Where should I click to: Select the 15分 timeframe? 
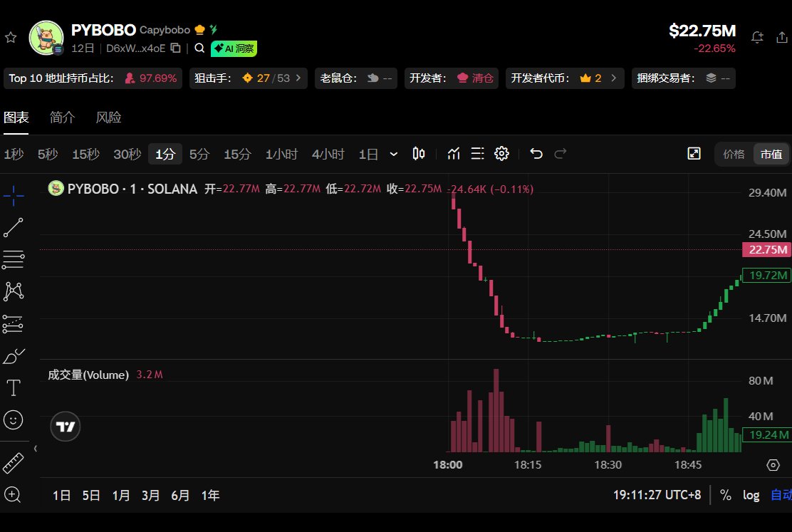[x=237, y=154]
